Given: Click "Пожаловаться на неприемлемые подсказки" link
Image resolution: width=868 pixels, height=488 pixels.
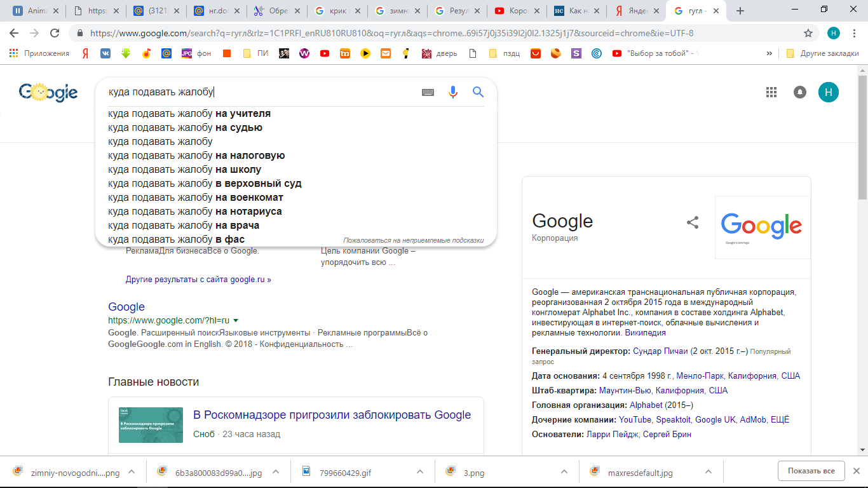Looking at the screenshot, I should click(x=414, y=240).
